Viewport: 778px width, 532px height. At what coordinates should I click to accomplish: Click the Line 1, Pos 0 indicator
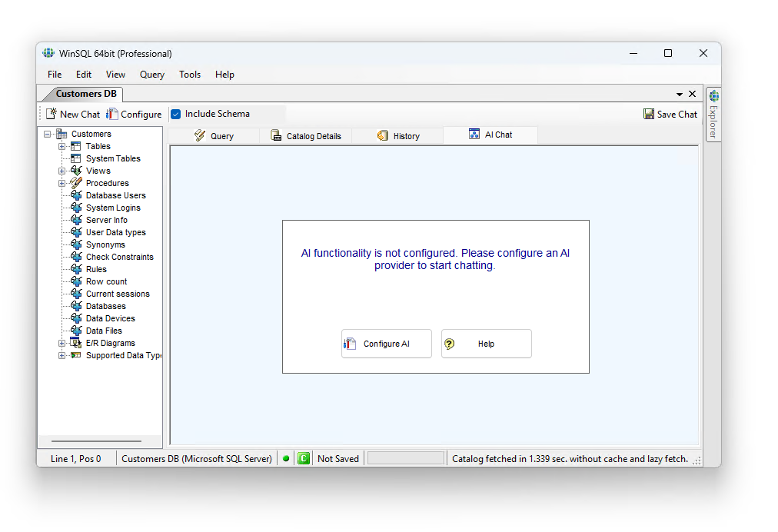pyautogui.click(x=76, y=459)
